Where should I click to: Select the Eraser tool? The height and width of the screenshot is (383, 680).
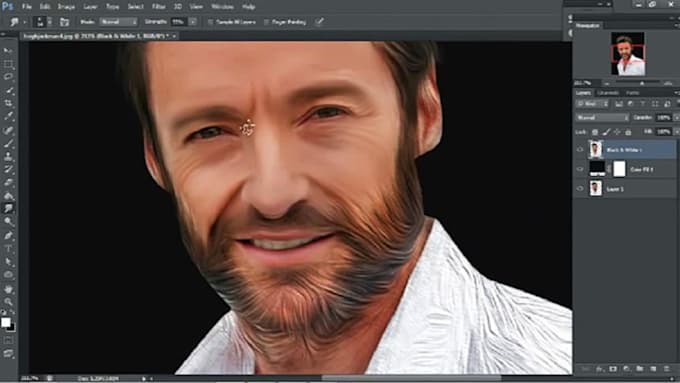pos(8,183)
